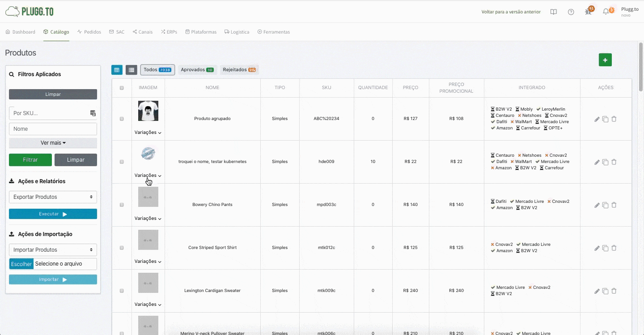Check the hde009 row checkbox
The image size is (644, 335).
pos(122,162)
